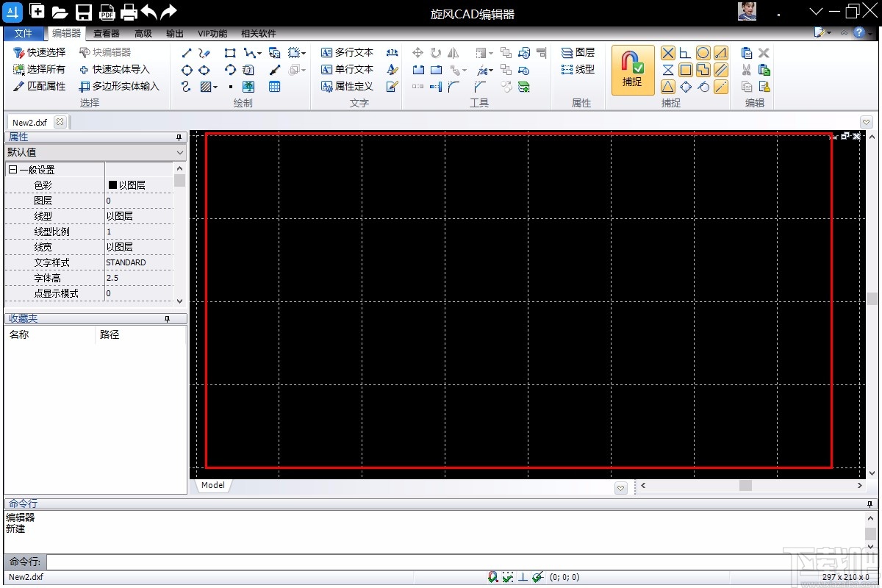Viewport: 882px width, 588px height.
Task: Select the line drawing tool
Action: pyautogui.click(x=187, y=53)
